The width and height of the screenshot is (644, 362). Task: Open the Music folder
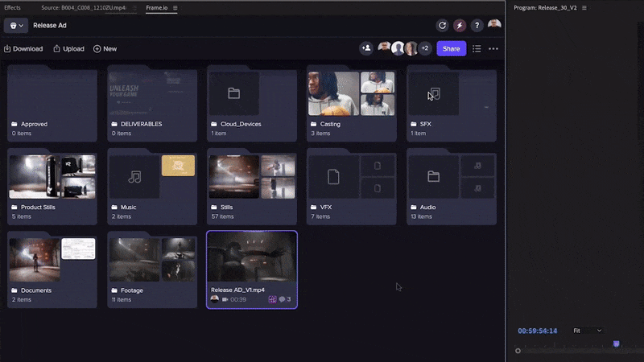[x=152, y=188]
